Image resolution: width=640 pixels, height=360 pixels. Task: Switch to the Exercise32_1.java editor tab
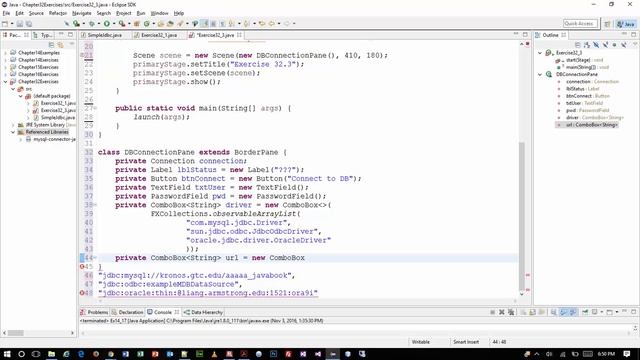tap(159, 35)
